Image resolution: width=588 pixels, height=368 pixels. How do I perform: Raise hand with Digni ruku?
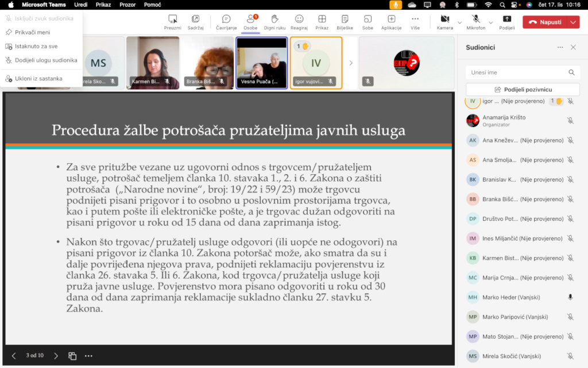[274, 22]
